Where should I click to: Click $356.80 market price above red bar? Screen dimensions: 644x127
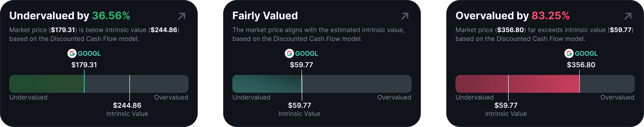point(581,65)
